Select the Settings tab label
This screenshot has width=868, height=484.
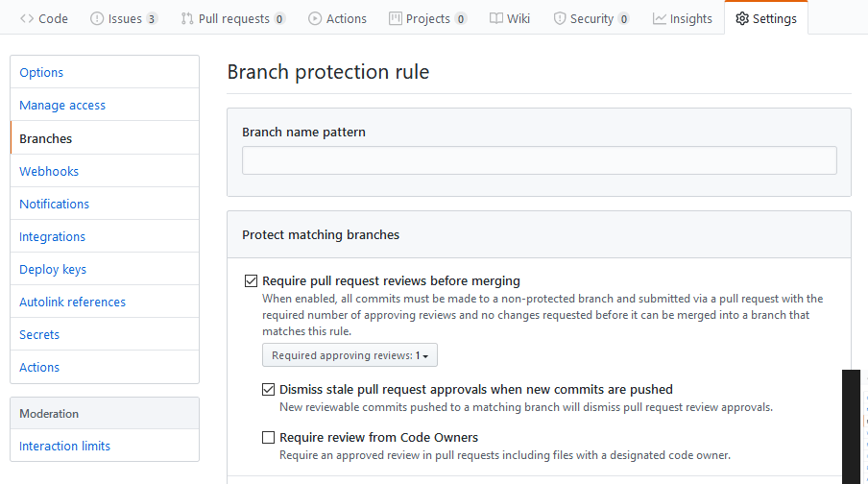[775, 18]
